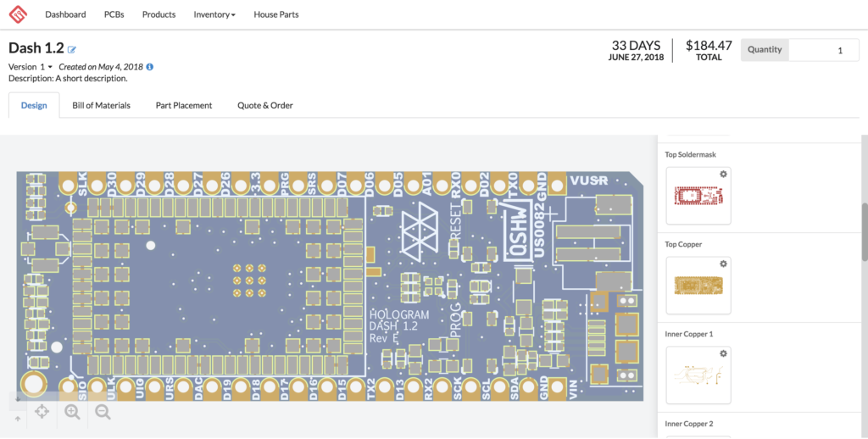Open Top Soldermask layer settings gear
Screen dimensions: 868x439
[723, 174]
